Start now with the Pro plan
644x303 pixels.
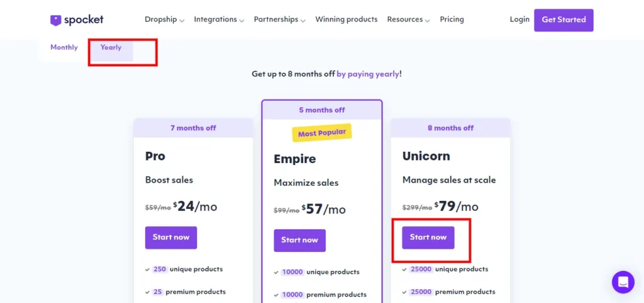[171, 237]
